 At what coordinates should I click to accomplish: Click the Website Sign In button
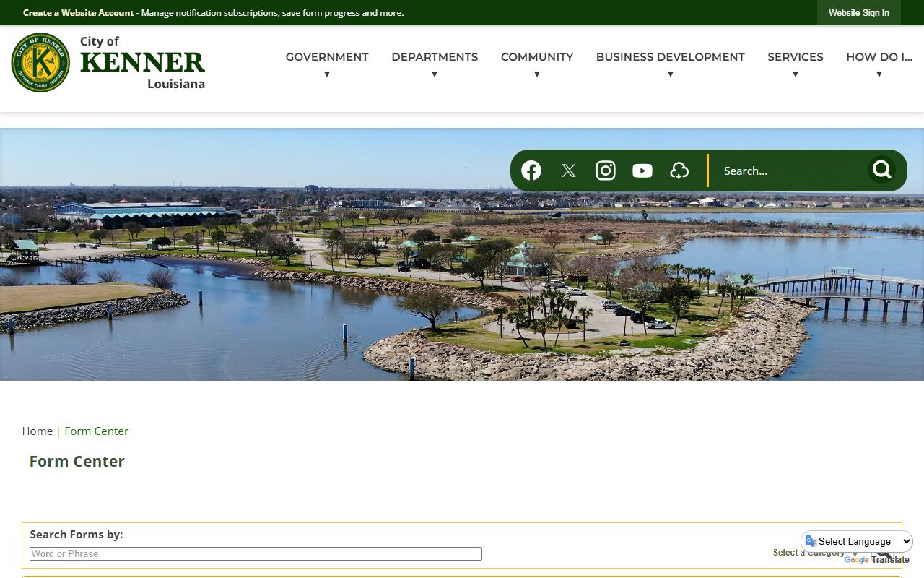(859, 13)
